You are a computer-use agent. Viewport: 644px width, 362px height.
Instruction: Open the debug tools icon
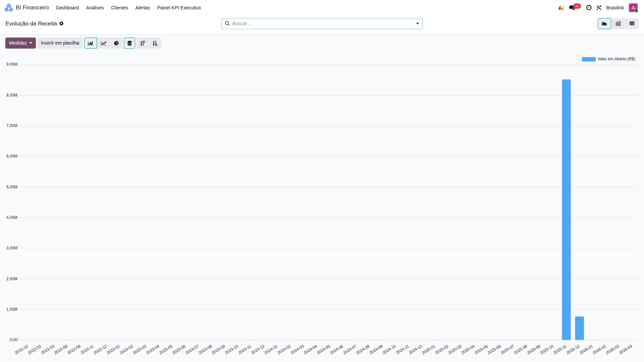(599, 8)
